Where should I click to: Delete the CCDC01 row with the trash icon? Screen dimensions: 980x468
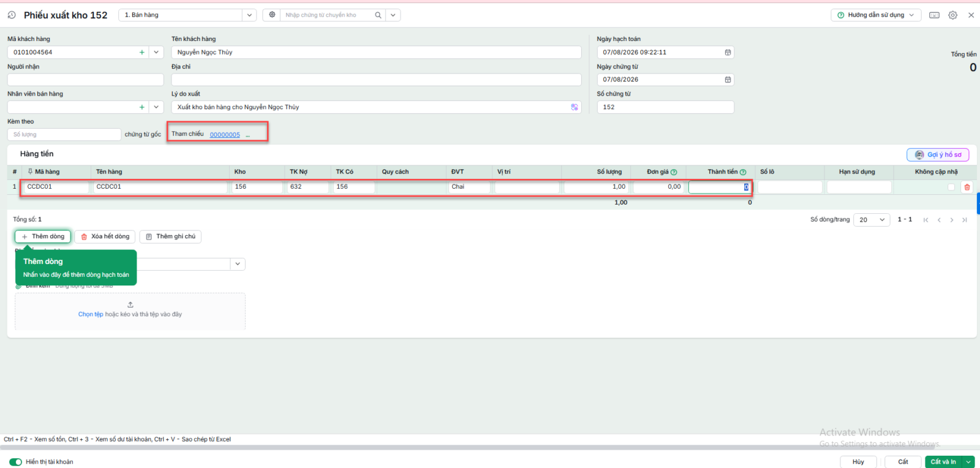click(967, 187)
